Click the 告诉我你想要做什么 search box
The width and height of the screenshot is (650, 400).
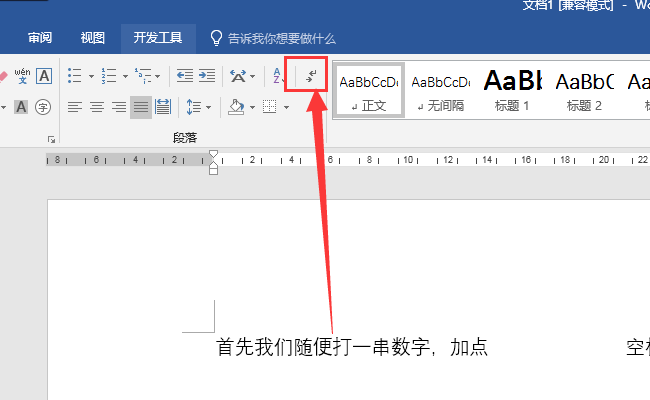click(281, 39)
